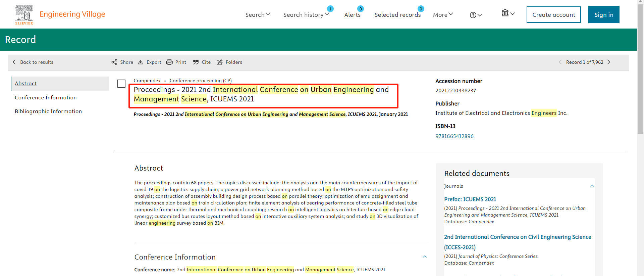Image resolution: width=644 pixels, height=276 pixels.
Task: Collapse the Conference Information section chevron
Action: pyautogui.click(x=425, y=257)
